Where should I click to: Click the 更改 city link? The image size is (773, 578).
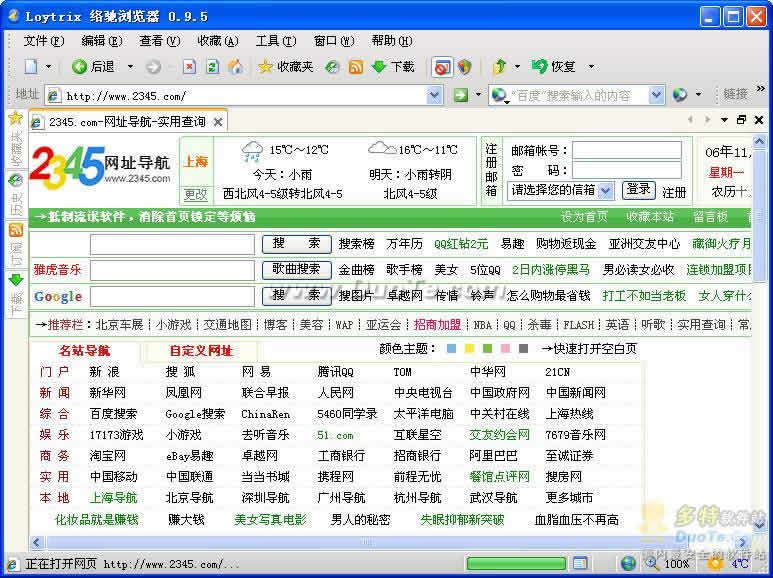click(196, 194)
